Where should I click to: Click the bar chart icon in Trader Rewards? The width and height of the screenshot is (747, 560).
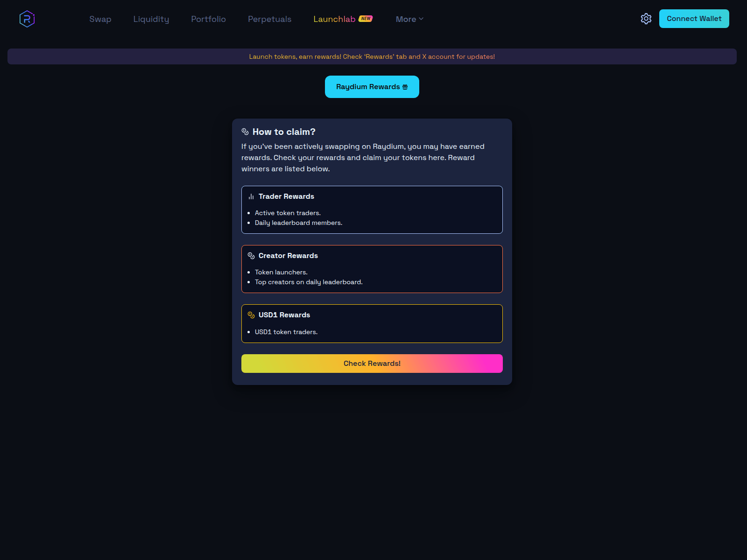click(251, 196)
